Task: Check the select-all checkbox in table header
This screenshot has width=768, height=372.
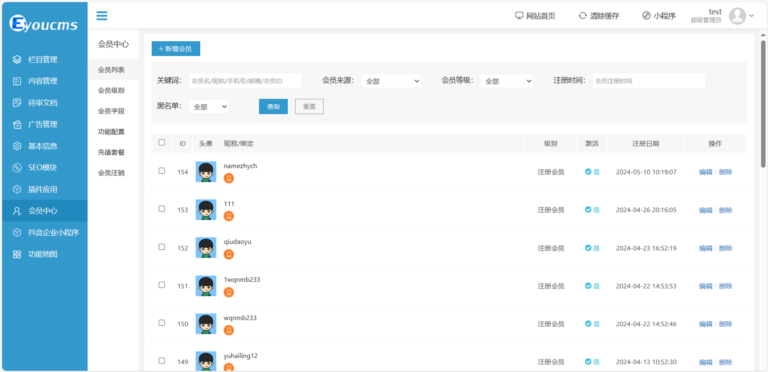Action: 162,142
